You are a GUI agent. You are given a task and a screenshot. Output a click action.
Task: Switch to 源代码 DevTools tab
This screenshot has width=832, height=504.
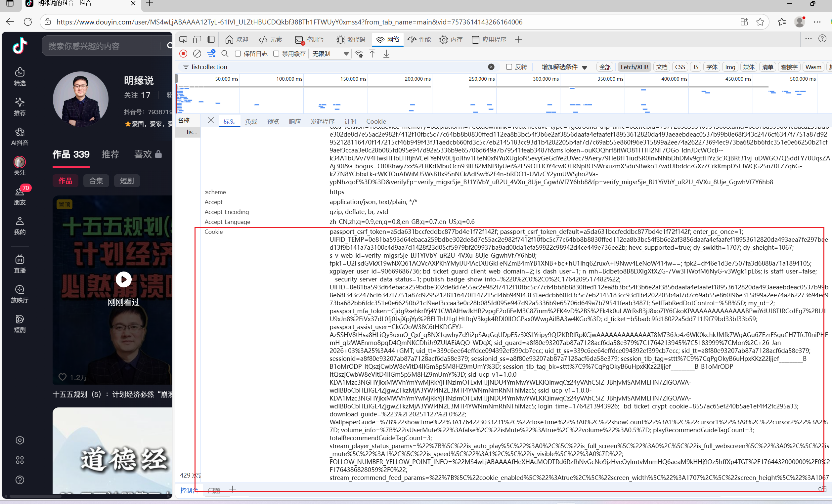351,39
